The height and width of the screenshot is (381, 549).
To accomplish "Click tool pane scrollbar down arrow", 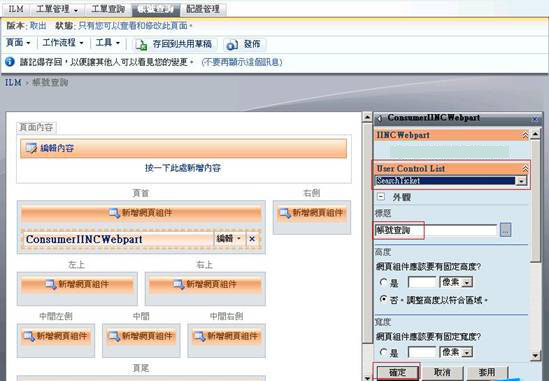I will 535,356.
